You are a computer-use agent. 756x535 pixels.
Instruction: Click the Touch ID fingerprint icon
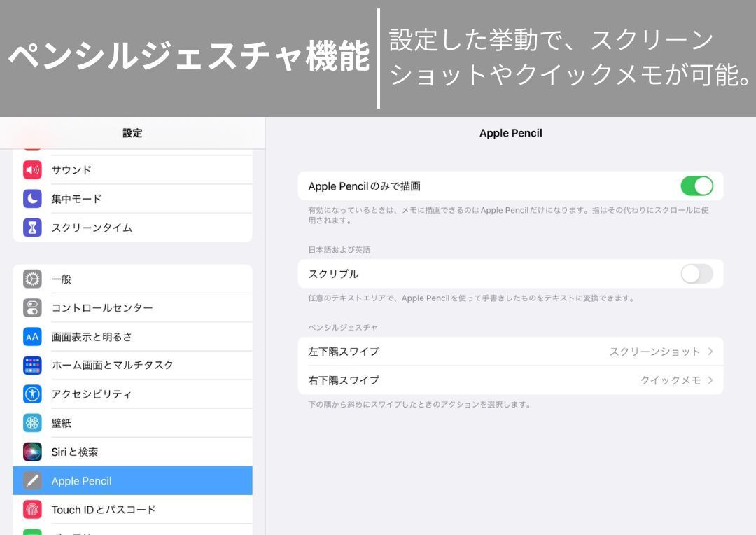click(x=32, y=509)
